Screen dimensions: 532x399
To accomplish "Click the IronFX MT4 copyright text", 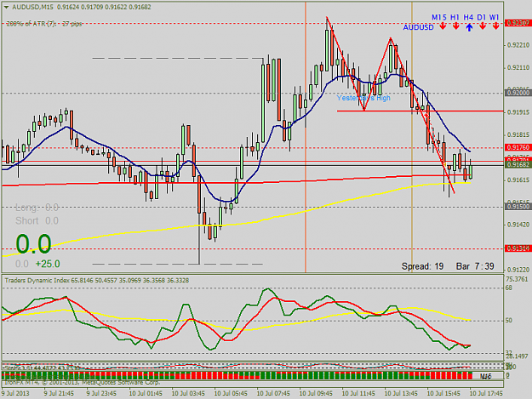I will (82, 382).
